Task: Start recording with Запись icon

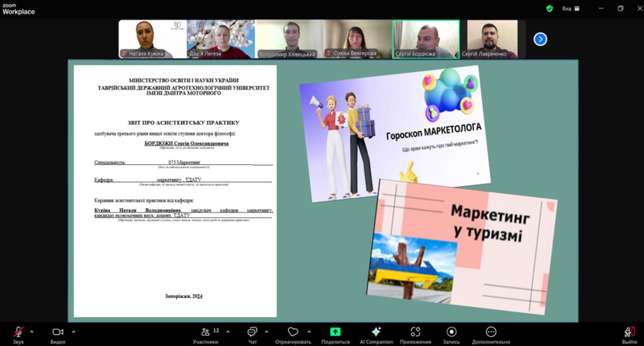Action: [451, 332]
